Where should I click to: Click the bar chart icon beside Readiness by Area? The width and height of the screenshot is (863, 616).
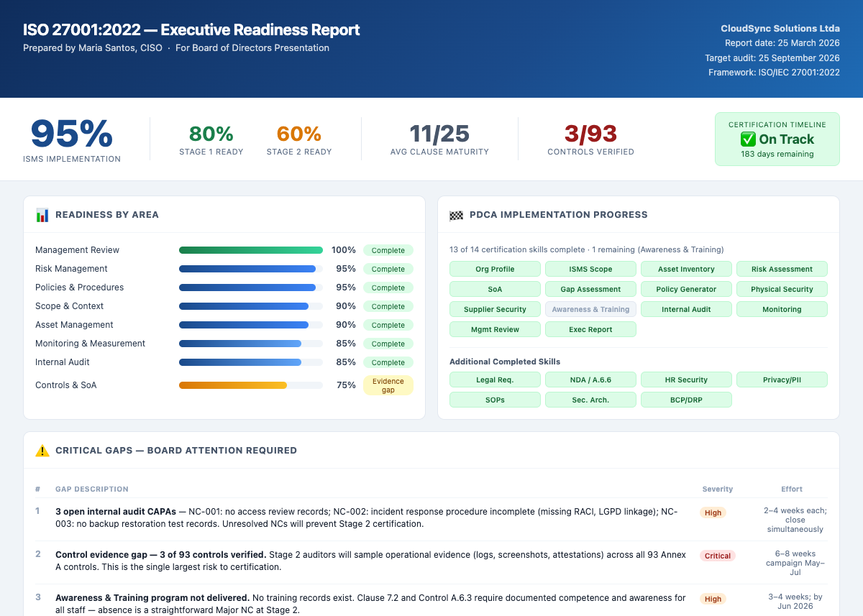tap(42, 214)
